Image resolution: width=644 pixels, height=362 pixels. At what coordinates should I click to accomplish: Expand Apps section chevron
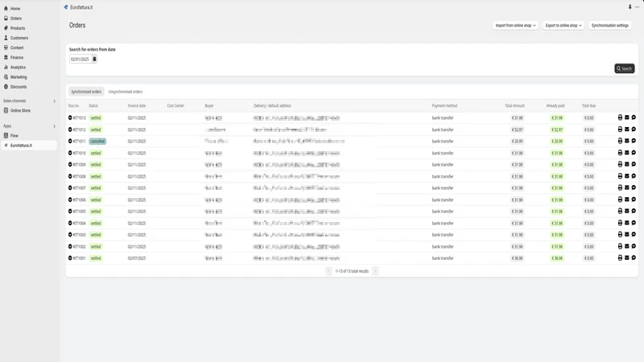(54, 126)
